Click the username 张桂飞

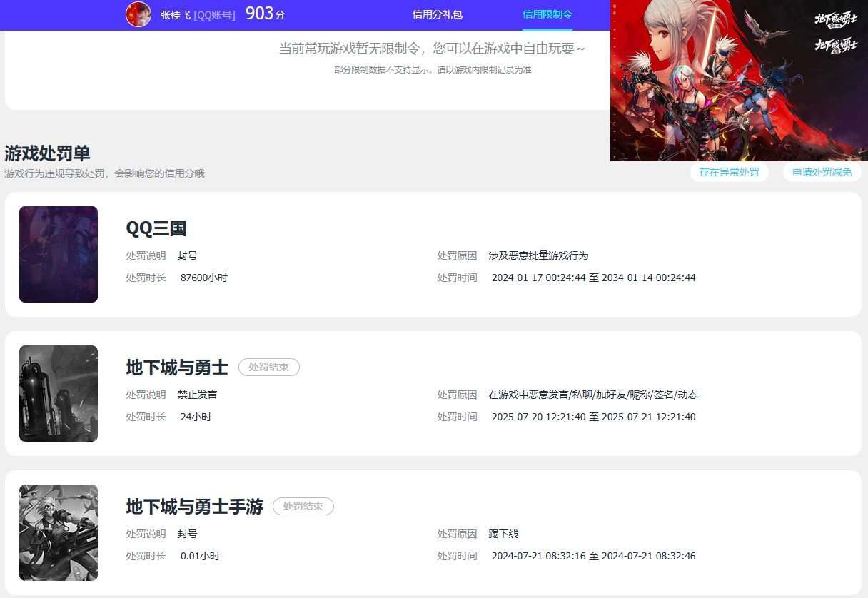click(176, 14)
